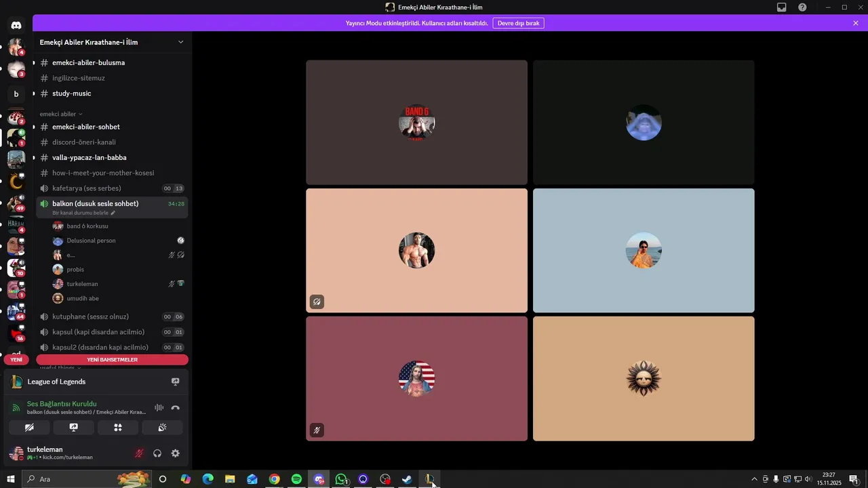The height and width of the screenshot is (488, 868).
Task: Open Discord direct messages home icon
Action: tap(16, 25)
